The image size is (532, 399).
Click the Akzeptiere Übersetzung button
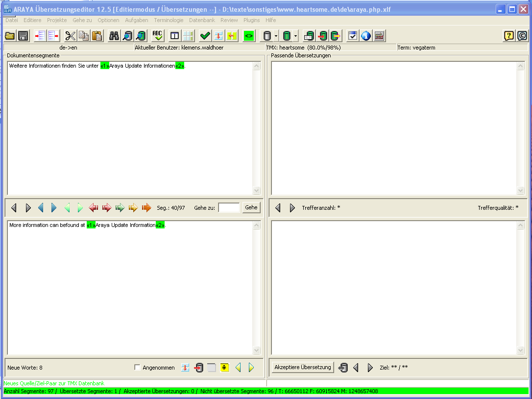pos(303,368)
